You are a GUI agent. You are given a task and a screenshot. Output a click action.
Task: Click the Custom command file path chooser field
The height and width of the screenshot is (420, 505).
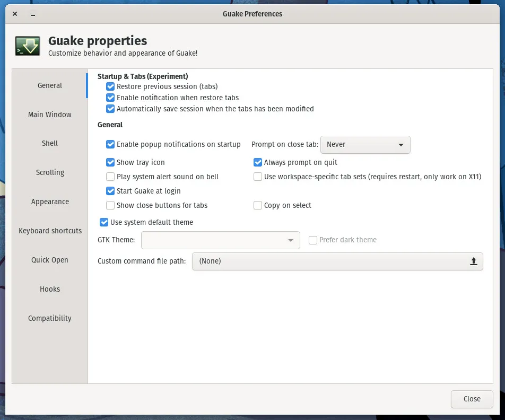[337, 261]
